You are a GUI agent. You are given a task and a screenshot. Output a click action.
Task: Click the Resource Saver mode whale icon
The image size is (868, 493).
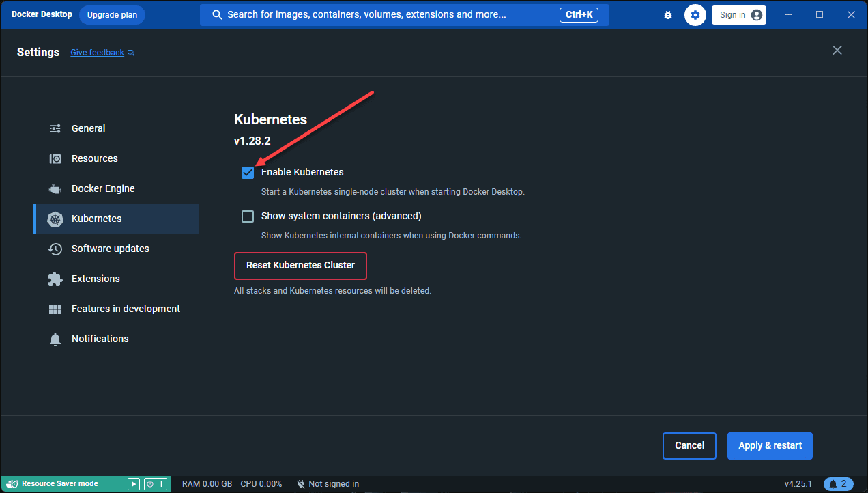pyautogui.click(x=12, y=484)
